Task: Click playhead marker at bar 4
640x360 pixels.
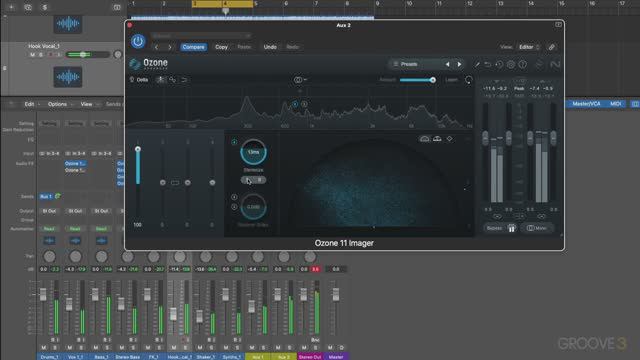Action: (225, 11)
